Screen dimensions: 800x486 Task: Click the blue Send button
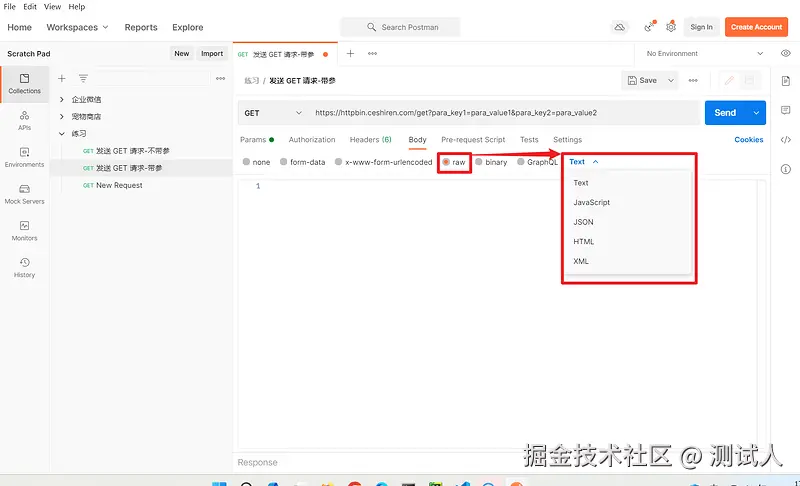(x=726, y=113)
